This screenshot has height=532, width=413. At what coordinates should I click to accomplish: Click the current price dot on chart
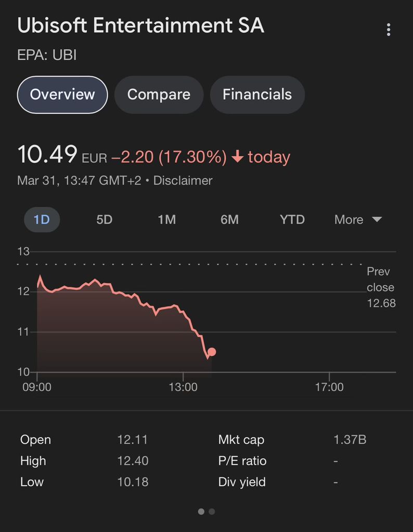(x=212, y=352)
